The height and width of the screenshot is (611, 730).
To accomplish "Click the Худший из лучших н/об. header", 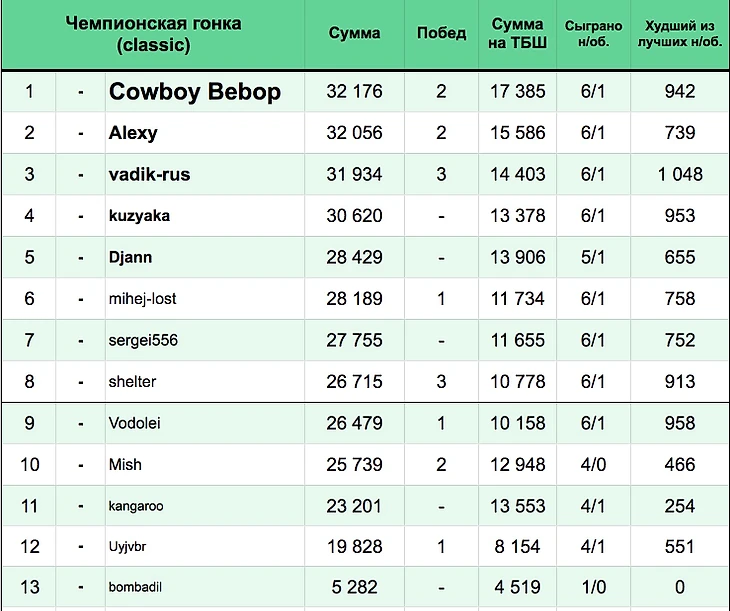I will [x=680, y=33].
